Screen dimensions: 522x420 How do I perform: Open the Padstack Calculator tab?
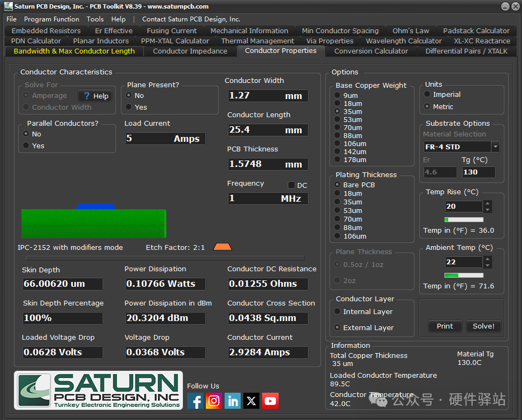476,30
